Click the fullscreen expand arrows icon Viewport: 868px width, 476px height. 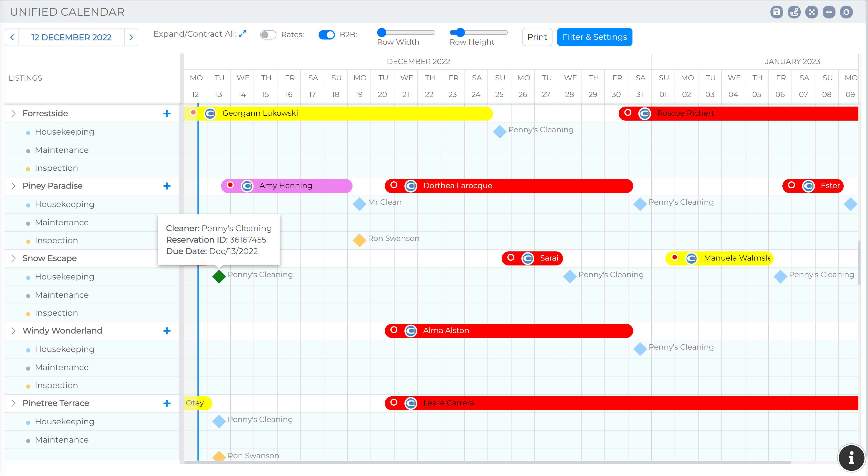click(x=812, y=12)
